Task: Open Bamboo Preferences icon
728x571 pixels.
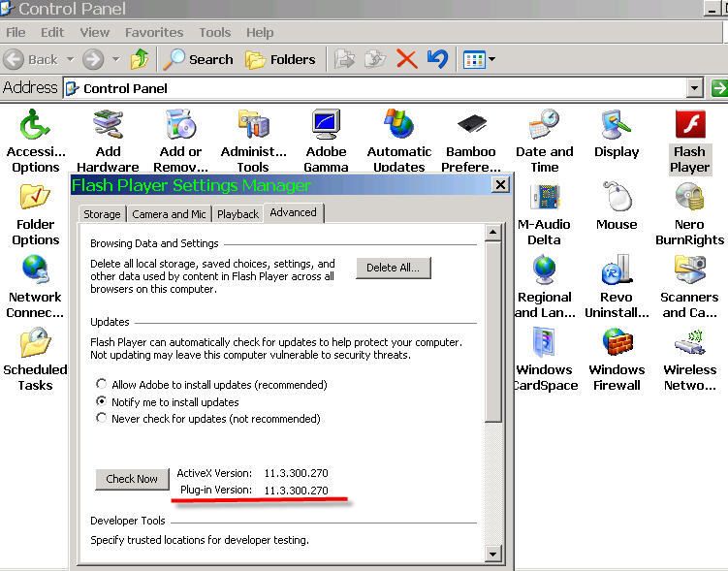Action: click(x=471, y=142)
